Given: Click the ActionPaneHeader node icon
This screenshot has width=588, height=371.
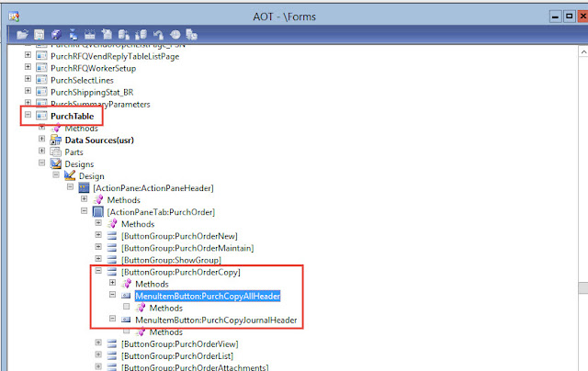Looking at the screenshot, I should (84, 187).
